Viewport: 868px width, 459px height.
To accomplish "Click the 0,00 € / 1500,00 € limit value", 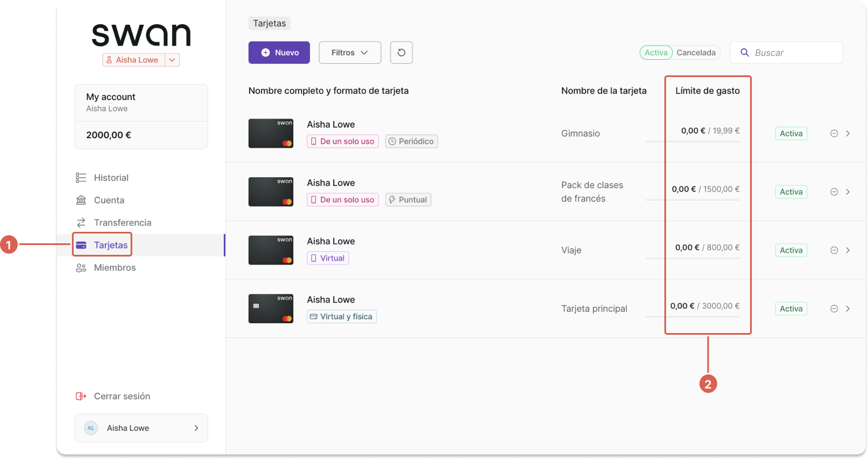I will (706, 189).
